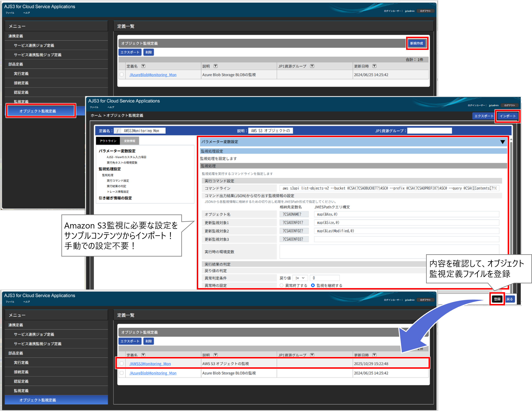The width and height of the screenshot is (532, 411).
Task: Check the AzureBlobMonitoring_Mon row checkbox in top list
Action: [122, 75]
